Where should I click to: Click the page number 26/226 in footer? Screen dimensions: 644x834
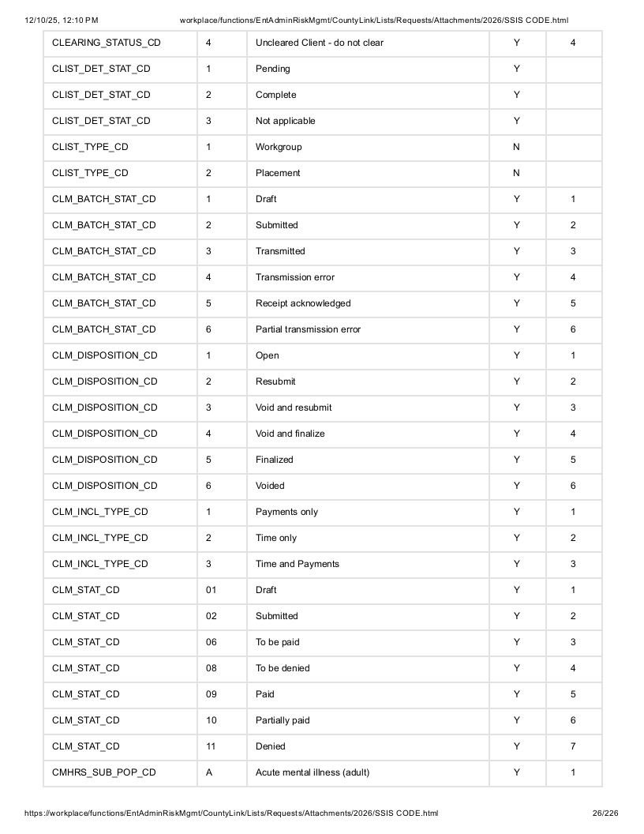(x=605, y=813)
